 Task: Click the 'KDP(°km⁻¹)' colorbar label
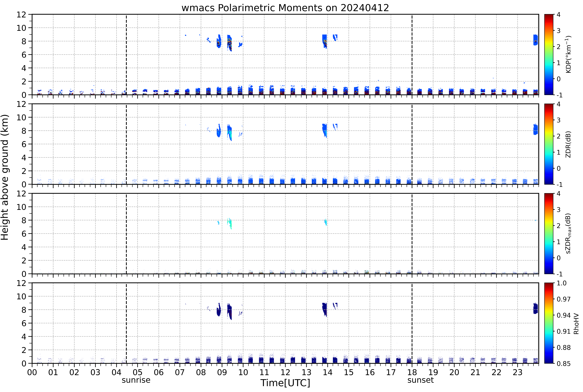point(568,54)
